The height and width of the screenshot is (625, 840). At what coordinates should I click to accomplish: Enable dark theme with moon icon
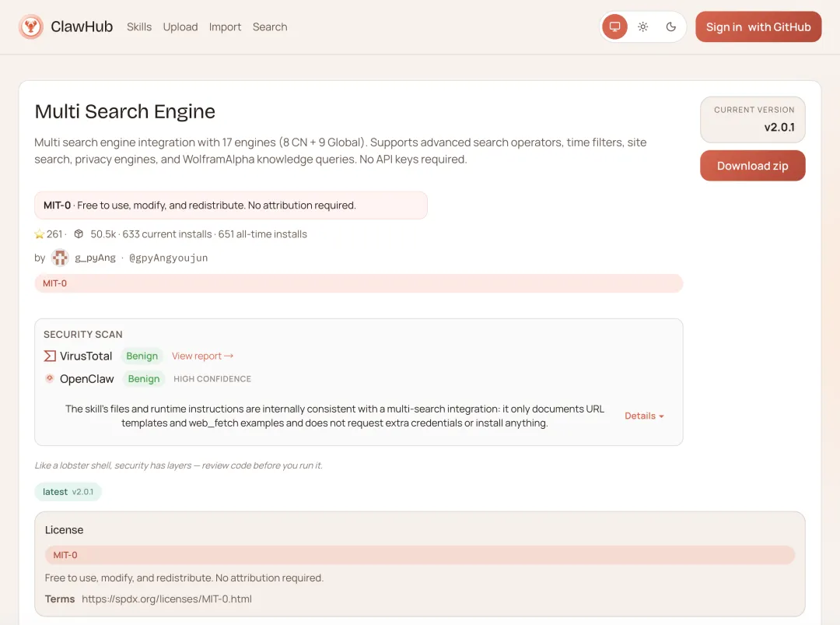click(671, 27)
